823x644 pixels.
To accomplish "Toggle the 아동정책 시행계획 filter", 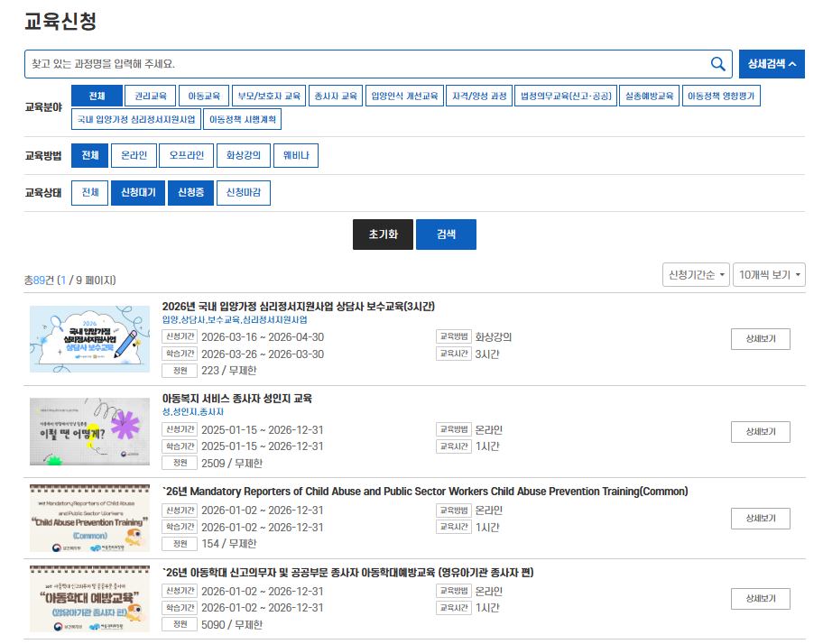I will 243,119.
